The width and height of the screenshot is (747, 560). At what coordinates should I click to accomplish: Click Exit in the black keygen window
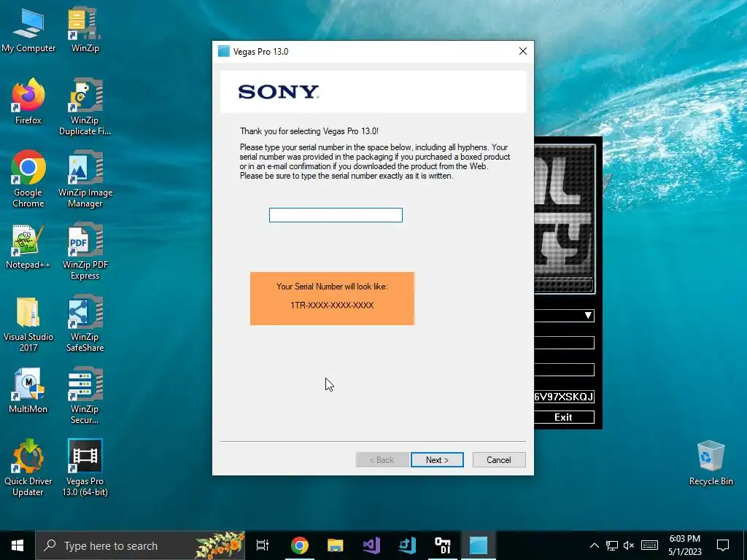click(x=564, y=417)
